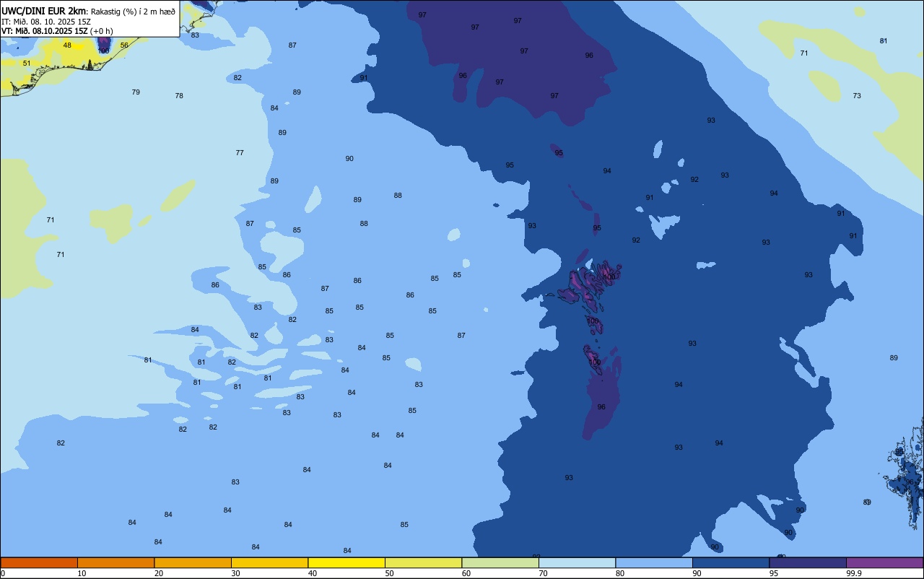Click the legend tick label "50"
Image resolution: width=924 pixels, height=579 pixels.
click(389, 573)
